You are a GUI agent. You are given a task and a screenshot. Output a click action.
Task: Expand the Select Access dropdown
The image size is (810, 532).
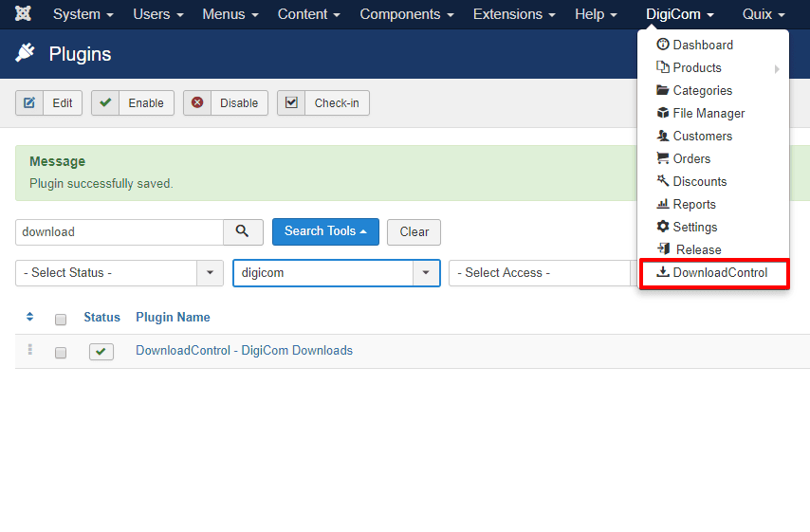pyautogui.click(x=539, y=273)
